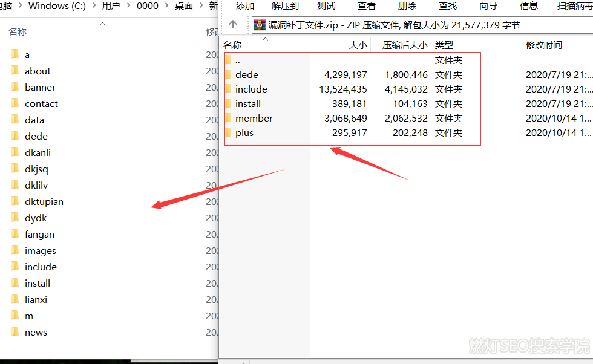Click the banner folder icon in Explorer

coord(16,87)
